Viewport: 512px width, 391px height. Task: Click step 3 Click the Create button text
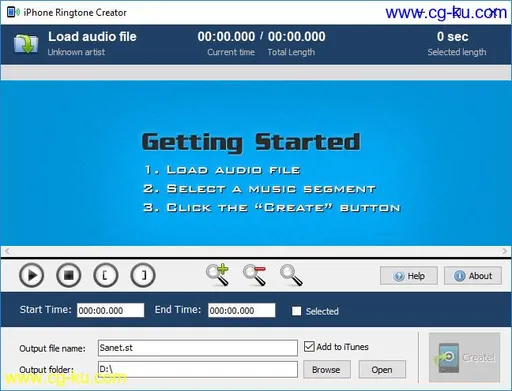point(272,207)
